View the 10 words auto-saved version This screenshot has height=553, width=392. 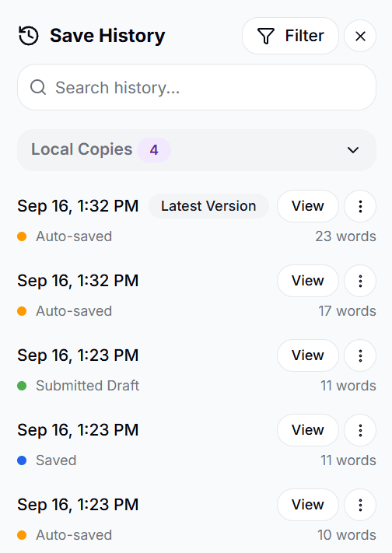(x=308, y=505)
